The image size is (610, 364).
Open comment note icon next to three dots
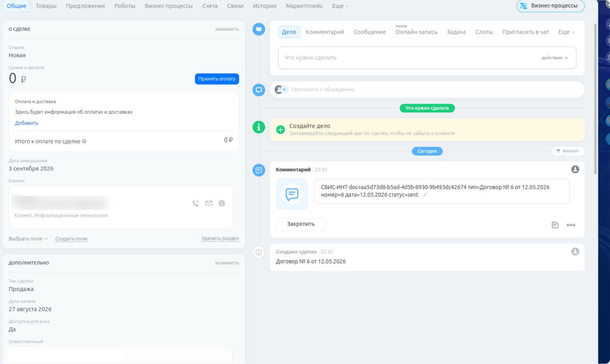[555, 225]
